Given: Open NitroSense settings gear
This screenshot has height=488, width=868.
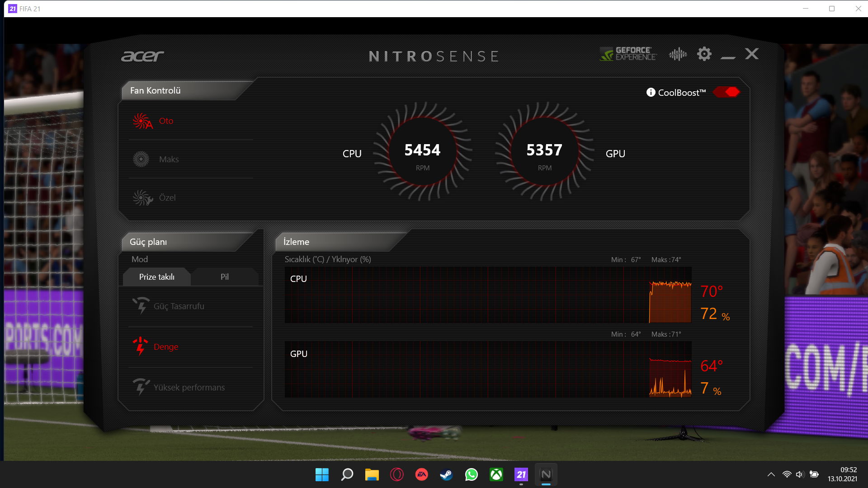Looking at the screenshot, I should 704,54.
